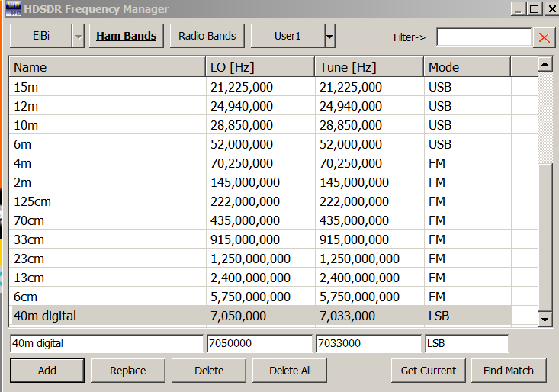Viewport: 559px width, 392px height.
Task: Click Tune value 28,850,000
Action: point(351,125)
